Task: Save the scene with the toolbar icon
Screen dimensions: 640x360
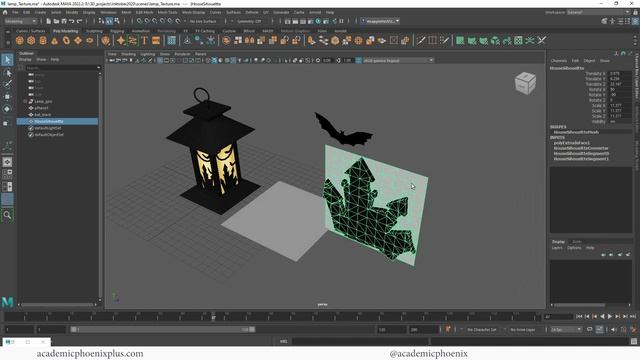Action: pos(64,21)
